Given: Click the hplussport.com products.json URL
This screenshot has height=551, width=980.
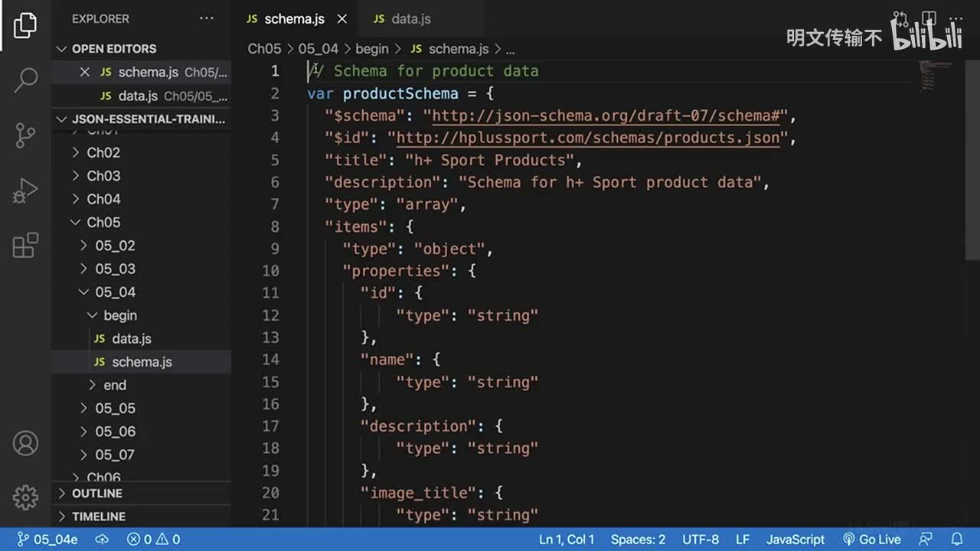Looking at the screenshot, I should coord(588,138).
